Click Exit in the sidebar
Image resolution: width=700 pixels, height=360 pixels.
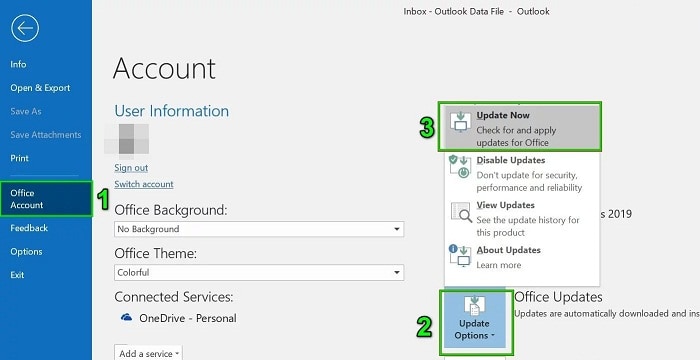point(17,275)
